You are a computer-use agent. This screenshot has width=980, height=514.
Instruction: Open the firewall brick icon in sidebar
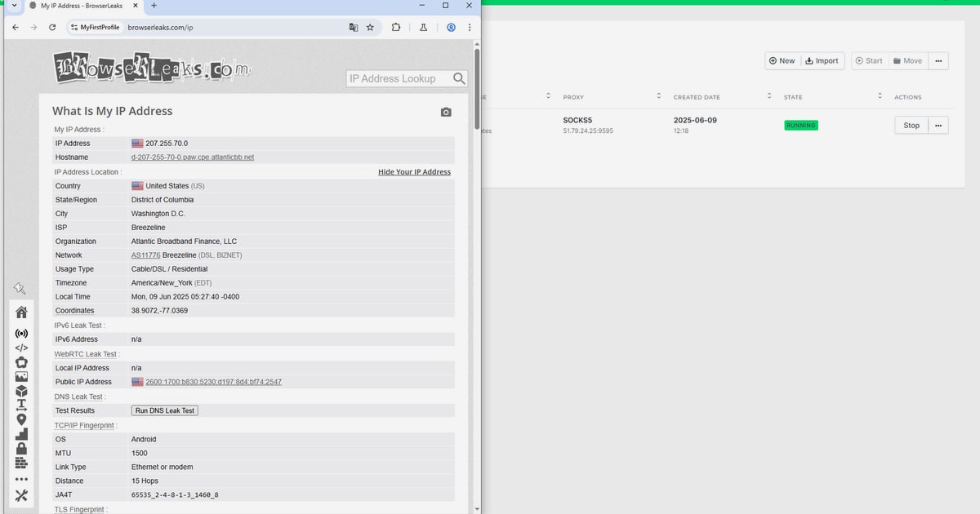(21, 463)
